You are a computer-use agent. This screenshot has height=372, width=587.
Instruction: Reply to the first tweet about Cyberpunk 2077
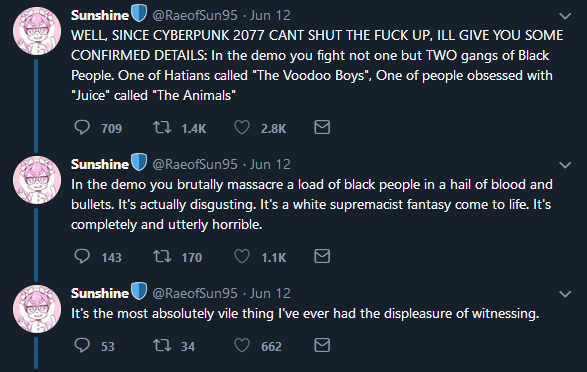click(82, 127)
